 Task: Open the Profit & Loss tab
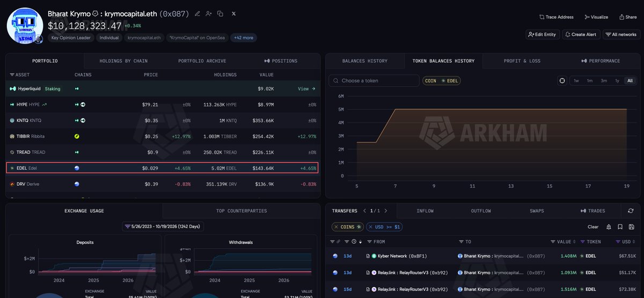coord(522,61)
